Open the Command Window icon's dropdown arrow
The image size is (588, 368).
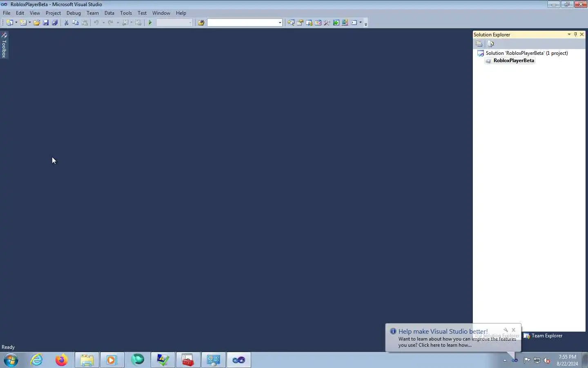[361, 23]
